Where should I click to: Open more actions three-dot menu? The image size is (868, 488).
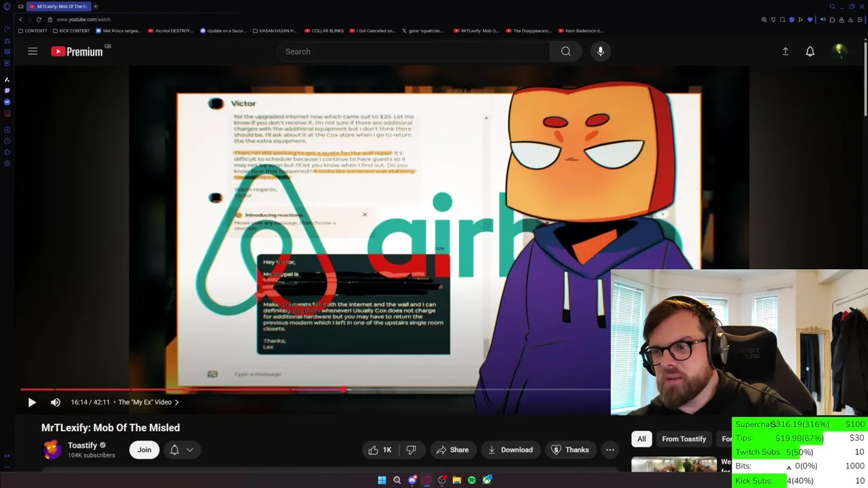610,450
